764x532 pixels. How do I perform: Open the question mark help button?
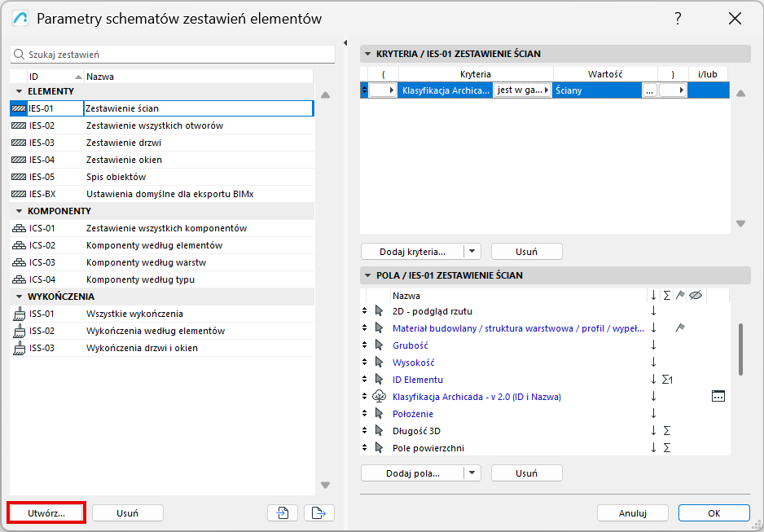[x=678, y=19]
